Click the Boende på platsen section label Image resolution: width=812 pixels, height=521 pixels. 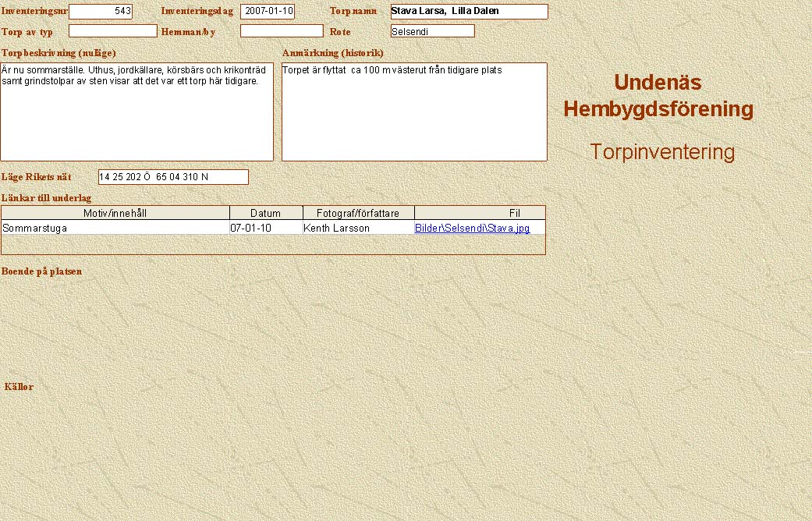tap(42, 271)
